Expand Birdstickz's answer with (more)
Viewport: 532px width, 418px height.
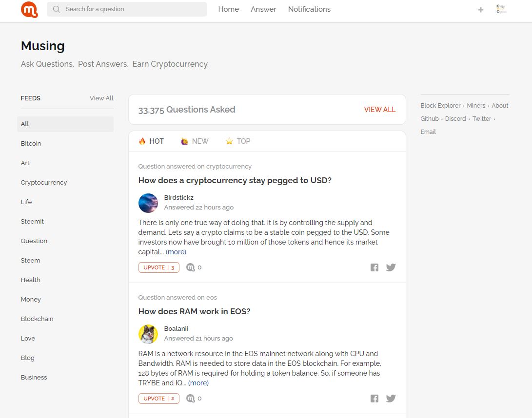176,252
